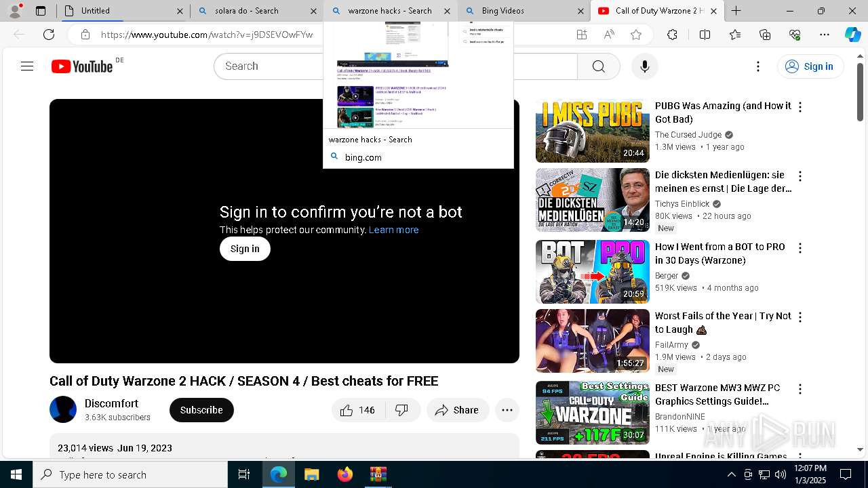Viewport: 868px width, 488px height.
Task: Open Discomfort channel avatar
Action: tap(63, 409)
